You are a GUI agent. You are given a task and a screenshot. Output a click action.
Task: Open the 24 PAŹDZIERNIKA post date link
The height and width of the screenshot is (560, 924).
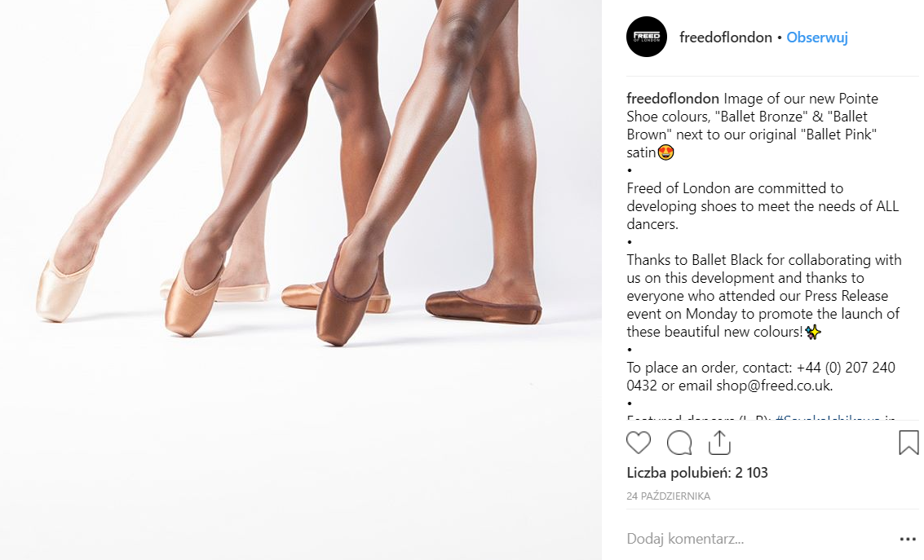click(668, 496)
